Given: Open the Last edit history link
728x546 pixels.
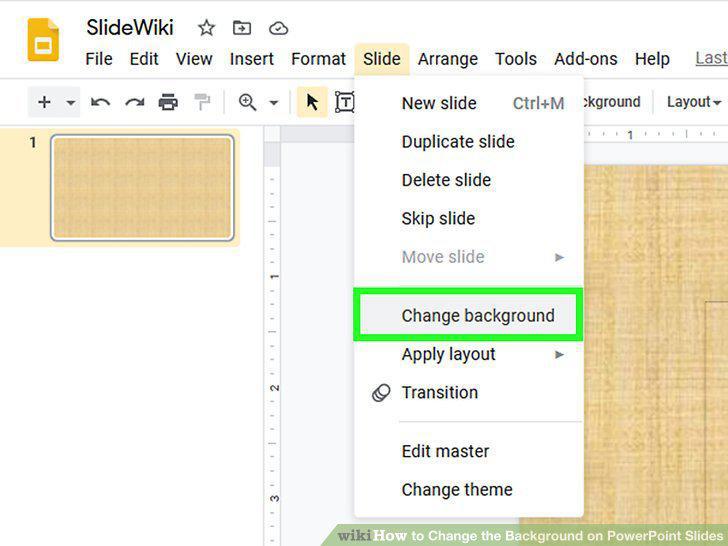Looking at the screenshot, I should click(x=711, y=58).
